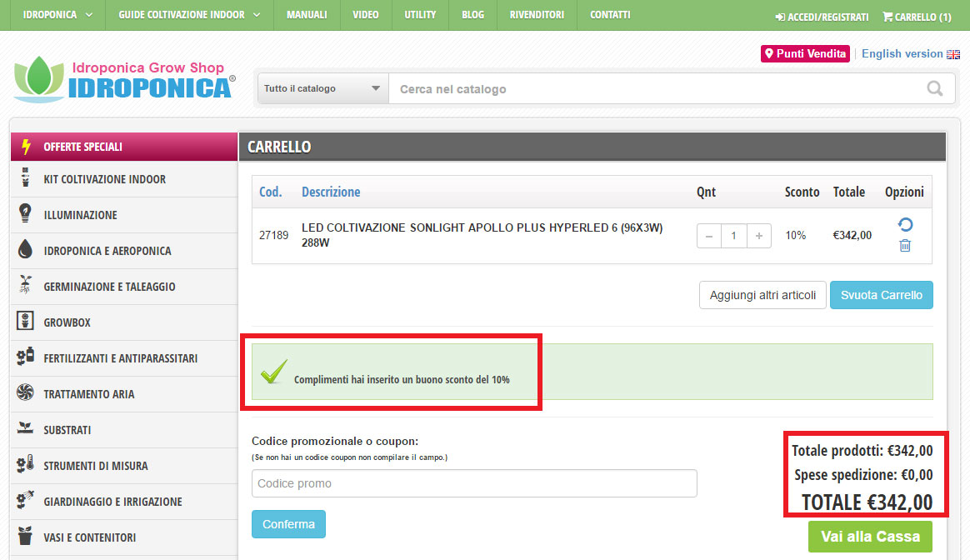Open Giardinaggio e Irrigazione category
The image size is (970, 560).
coord(124,502)
